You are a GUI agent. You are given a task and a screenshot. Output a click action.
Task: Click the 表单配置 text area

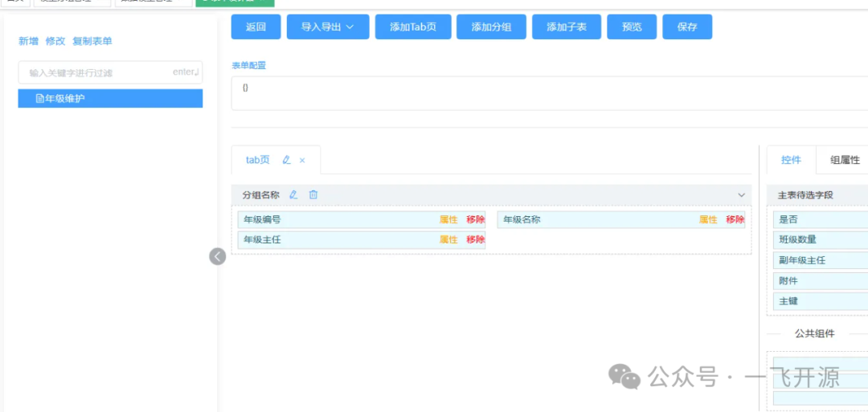(549, 93)
